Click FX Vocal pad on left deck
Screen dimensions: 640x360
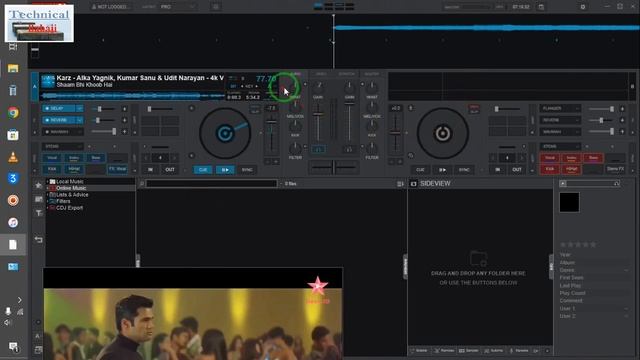click(118, 169)
